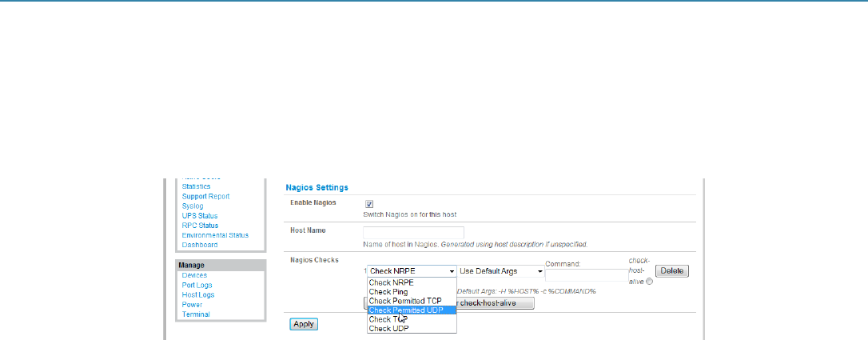Open Terminal under Manage
Image resolution: width=868 pixels, height=340 pixels.
(195, 314)
